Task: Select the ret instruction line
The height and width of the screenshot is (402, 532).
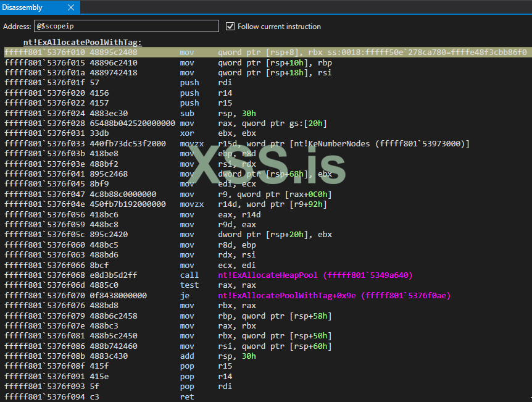Action: (188, 397)
